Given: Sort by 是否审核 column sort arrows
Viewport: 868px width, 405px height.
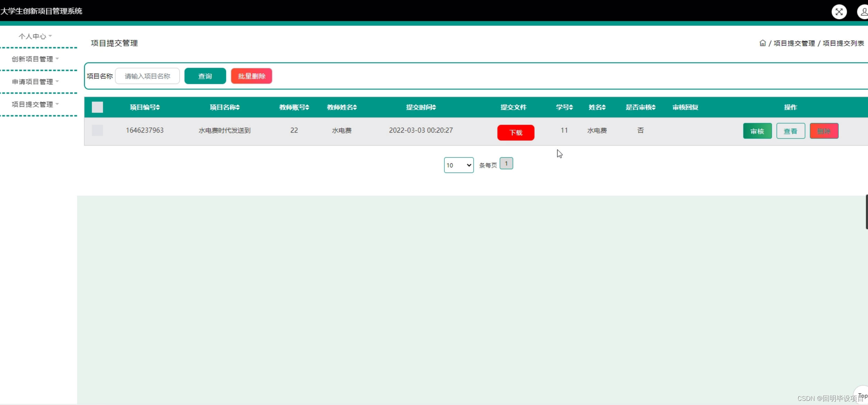Looking at the screenshot, I should 654,107.
